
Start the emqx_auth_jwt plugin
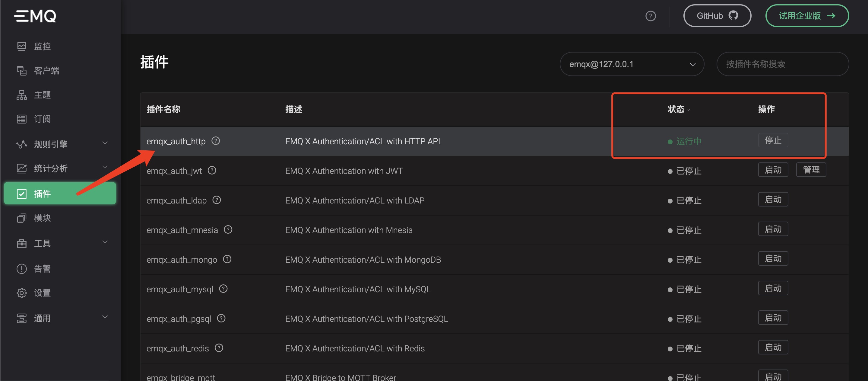tap(773, 170)
